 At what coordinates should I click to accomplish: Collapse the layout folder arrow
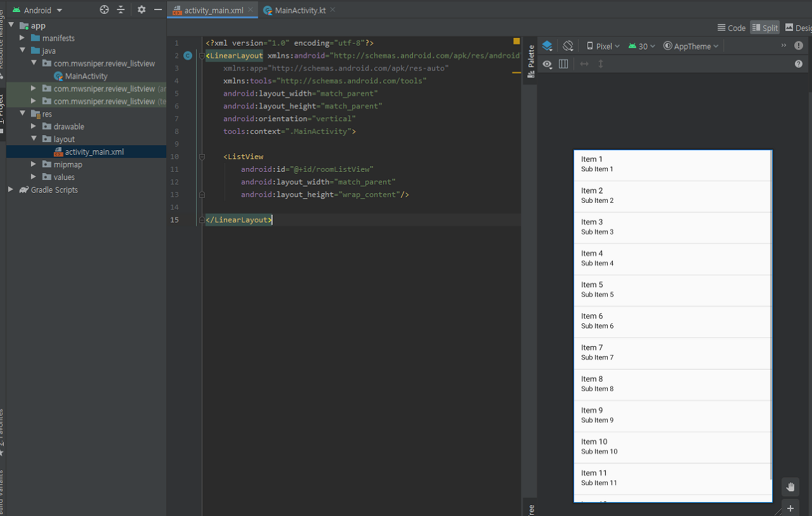(34, 139)
